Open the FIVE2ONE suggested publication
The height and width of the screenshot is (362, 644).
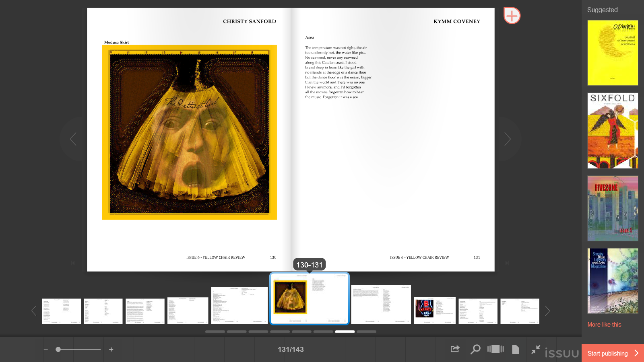point(613,208)
